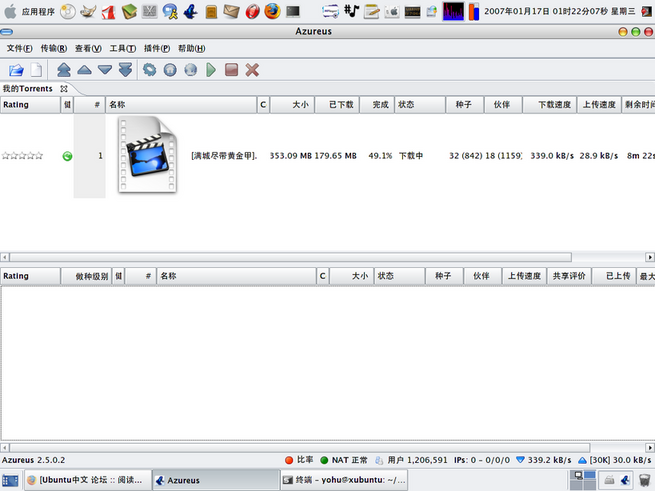Click the globe toolbar icon

pos(190,70)
